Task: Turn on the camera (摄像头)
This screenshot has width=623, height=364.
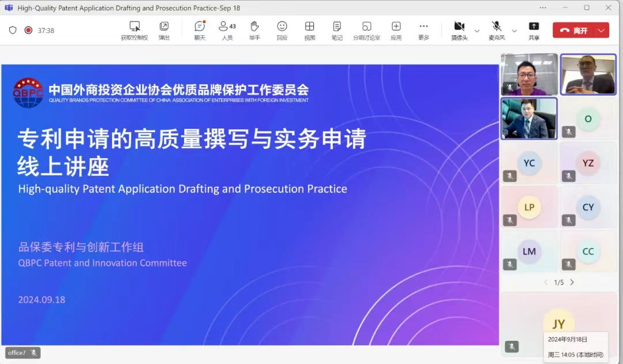Action: click(459, 30)
